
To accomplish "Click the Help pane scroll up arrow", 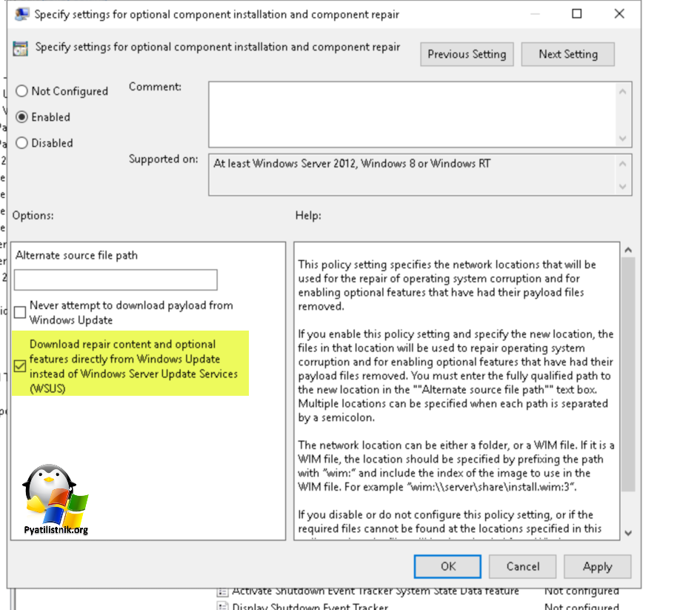I will 628,250.
